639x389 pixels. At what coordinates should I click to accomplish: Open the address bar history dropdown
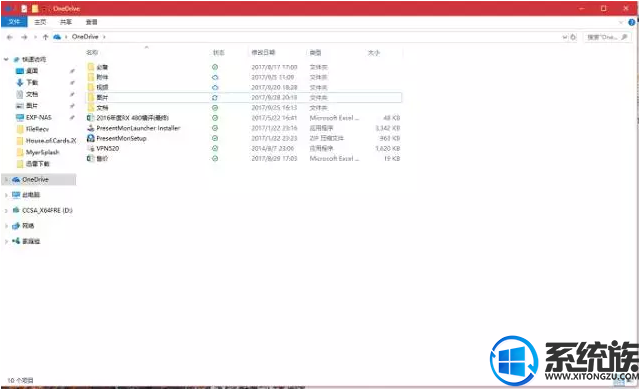point(565,37)
